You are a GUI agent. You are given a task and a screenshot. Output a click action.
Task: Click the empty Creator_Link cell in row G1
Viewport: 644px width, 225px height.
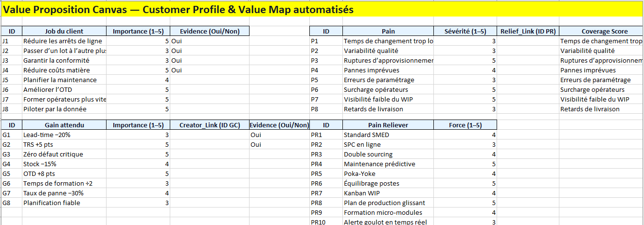[209, 135]
